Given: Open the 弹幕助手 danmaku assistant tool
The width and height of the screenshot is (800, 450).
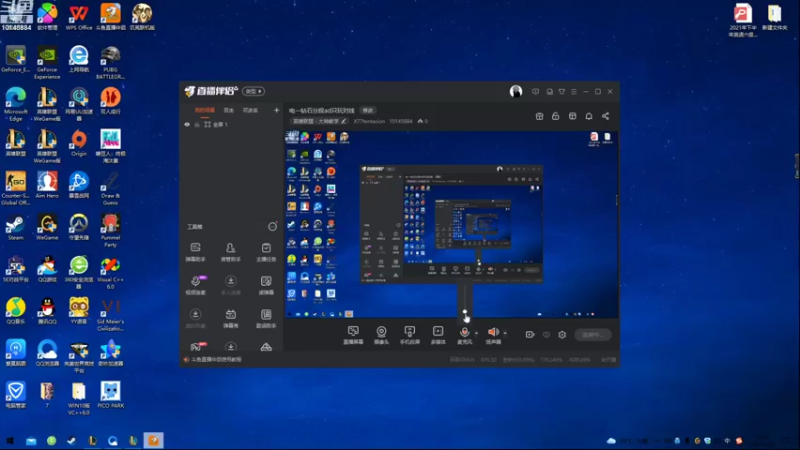Looking at the screenshot, I should (195, 252).
